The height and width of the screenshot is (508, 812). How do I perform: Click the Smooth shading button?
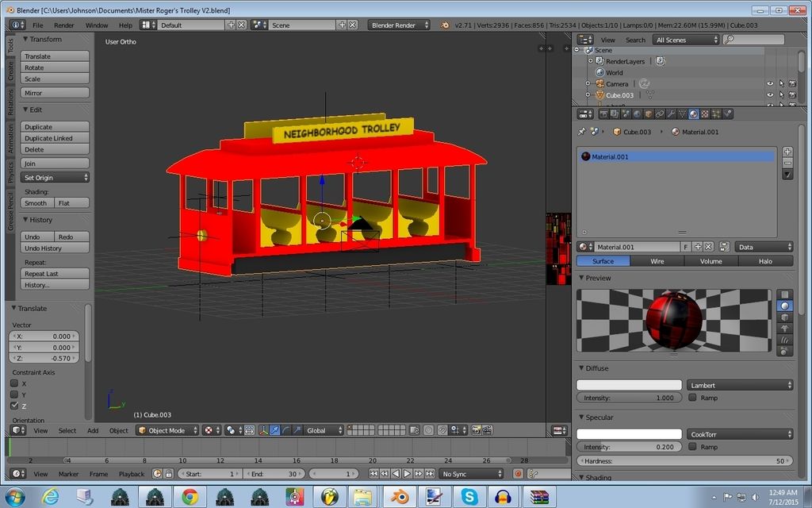(37, 202)
